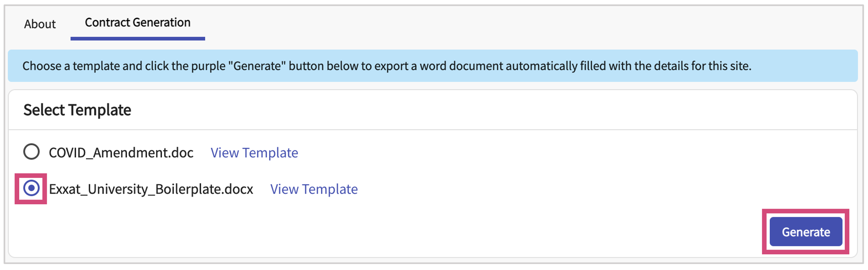Switch to the About tab

[40, 24]
